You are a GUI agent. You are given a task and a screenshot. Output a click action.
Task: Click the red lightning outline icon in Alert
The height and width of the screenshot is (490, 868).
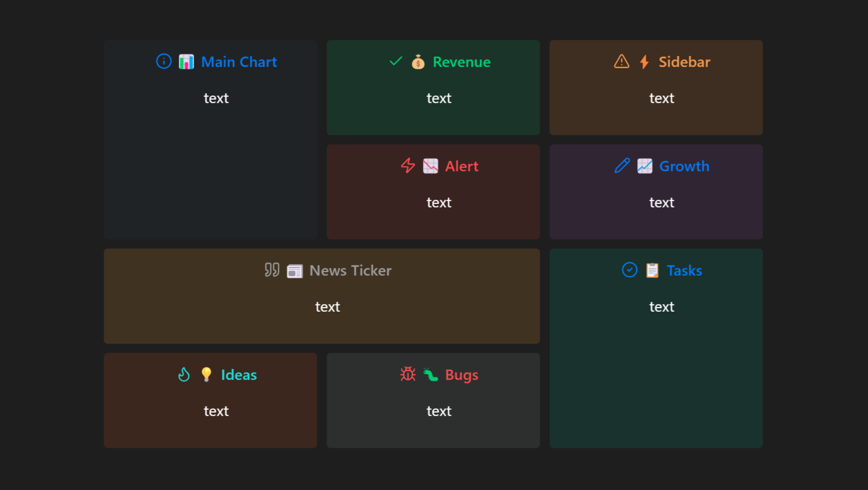pyautogui.click(x=408, y=166)
